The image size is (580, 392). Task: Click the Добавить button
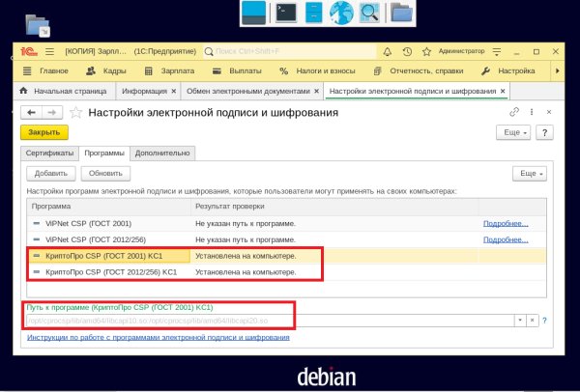point(51,173)
